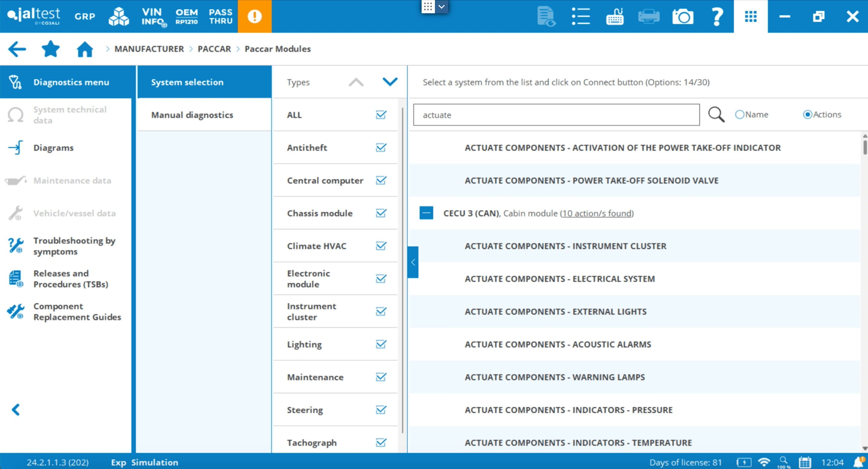Select the Name radio button
The width and height of the screenshot is (868, 469).
pos(740,115)
